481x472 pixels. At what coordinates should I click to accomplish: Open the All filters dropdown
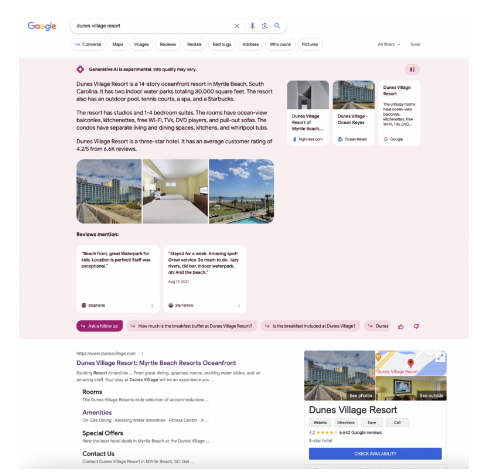click(389, 44)
